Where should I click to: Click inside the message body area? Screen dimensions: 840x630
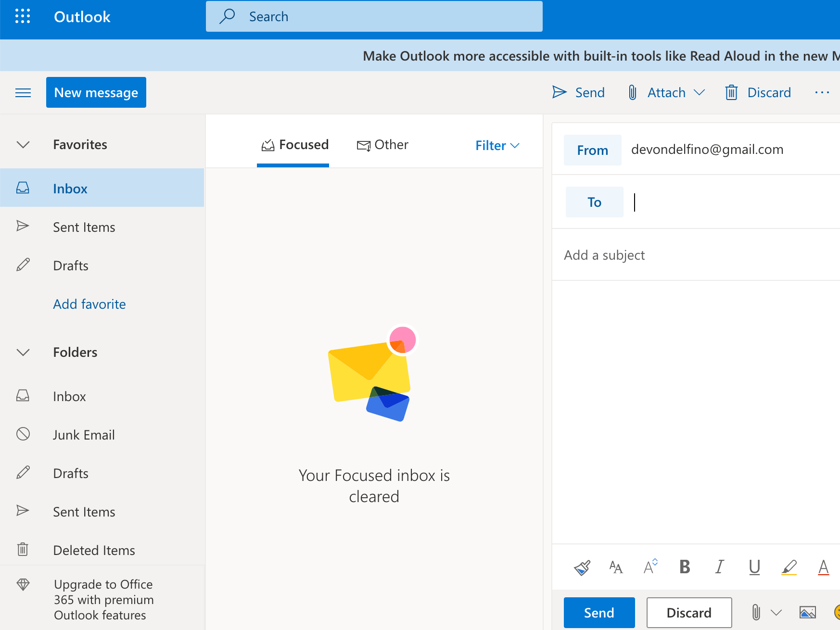pyautogui.click(x=696, y=412)
